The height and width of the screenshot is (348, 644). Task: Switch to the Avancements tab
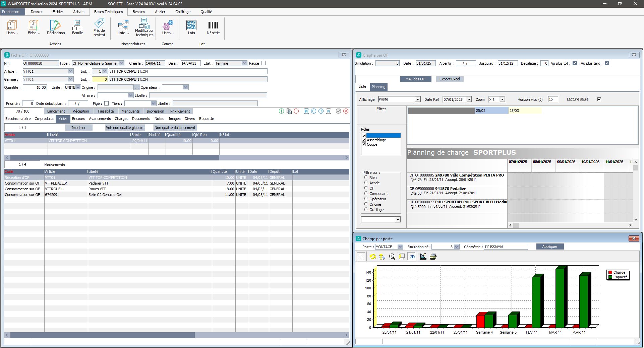click(100, 119)
